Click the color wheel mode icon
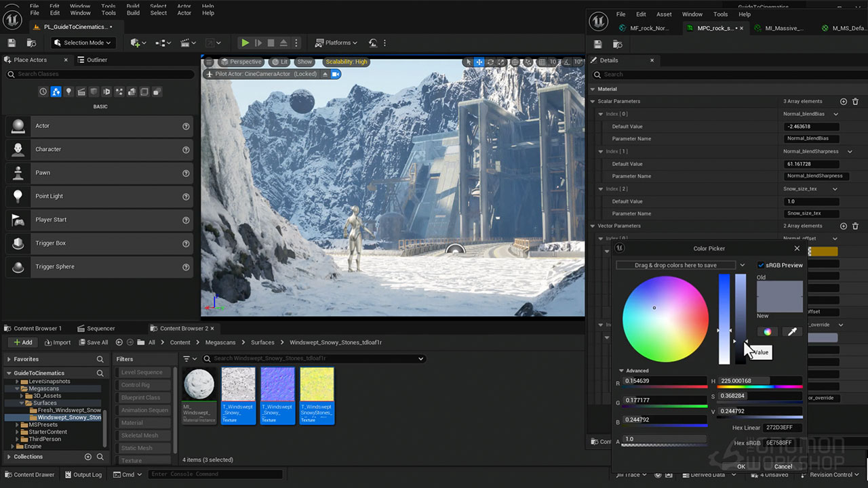The width and height of the screenshot is (868, 488). coord(768,331)
